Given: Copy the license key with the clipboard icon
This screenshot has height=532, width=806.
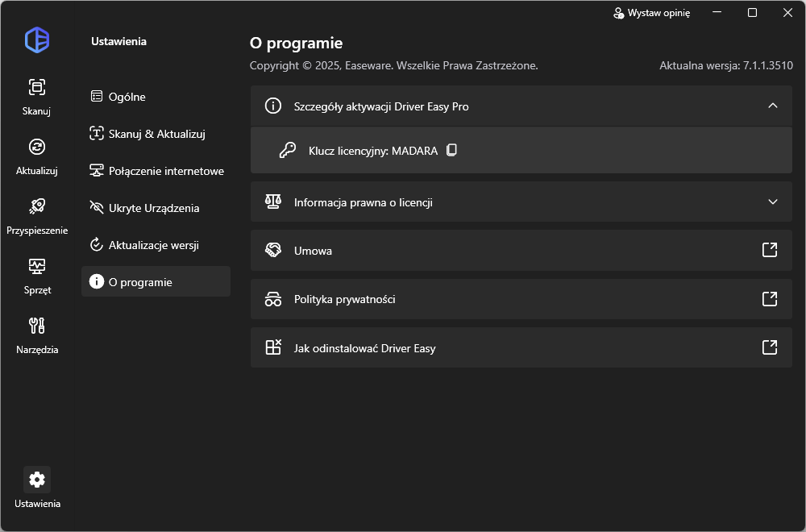Looking at the screenshot, I should pyautogui.click(x=451, y=150).
